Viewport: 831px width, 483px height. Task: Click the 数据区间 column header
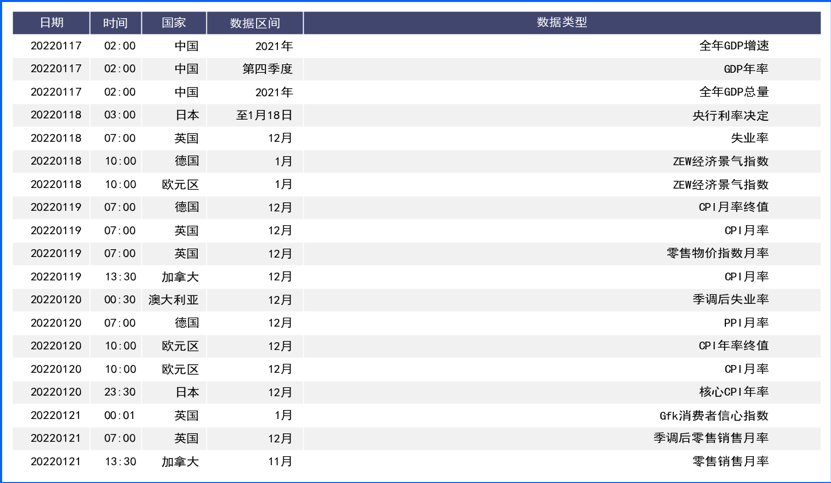(255, 23)
